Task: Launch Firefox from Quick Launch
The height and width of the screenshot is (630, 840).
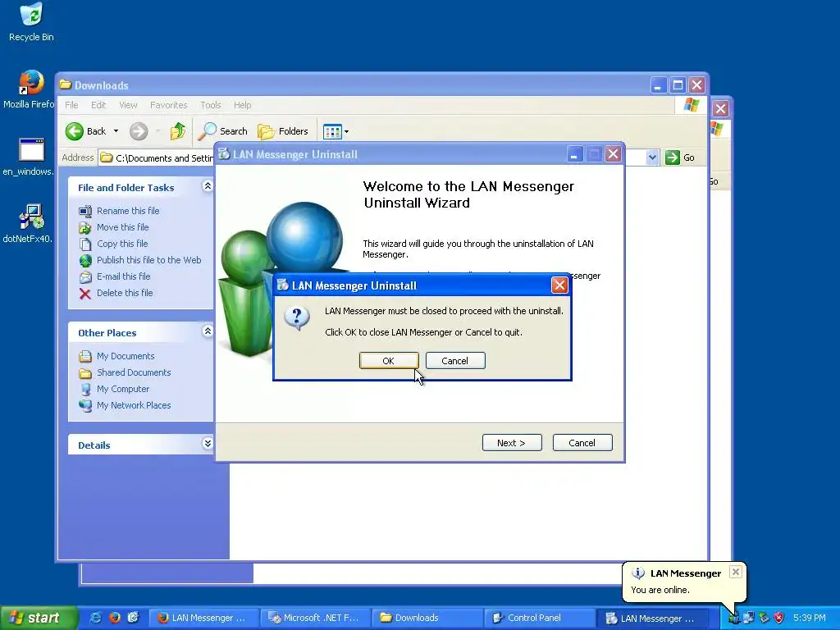Action: [x=115, y=618]
